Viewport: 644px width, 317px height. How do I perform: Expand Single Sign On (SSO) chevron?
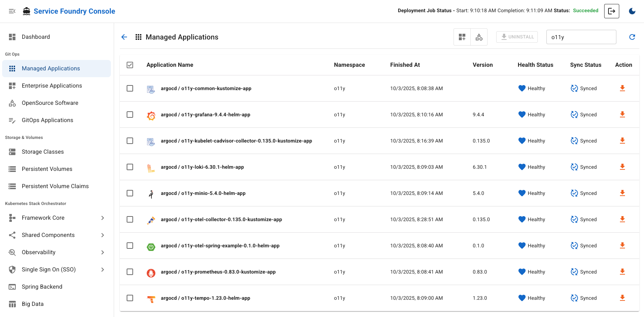tap(103, 270)
